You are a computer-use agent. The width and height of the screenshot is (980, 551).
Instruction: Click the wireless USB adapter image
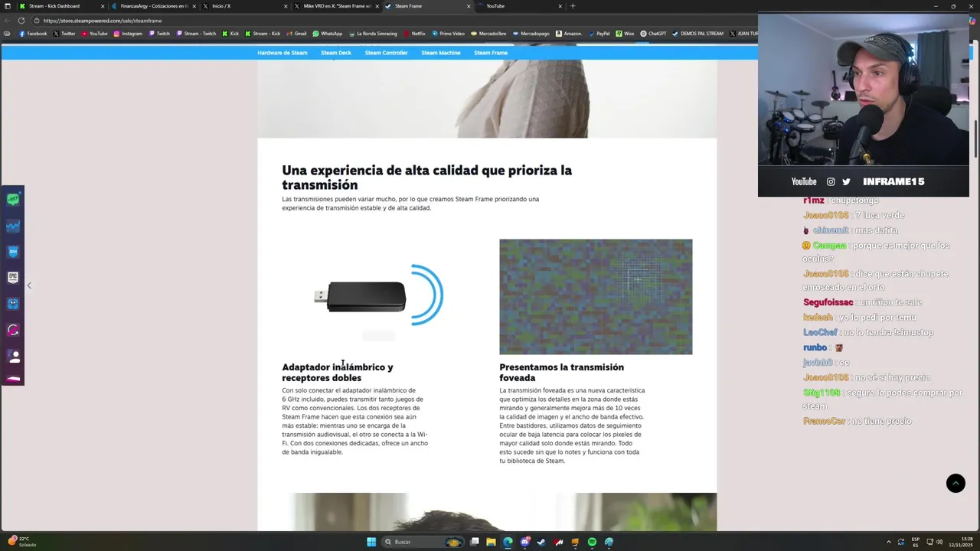coord(378,296)
